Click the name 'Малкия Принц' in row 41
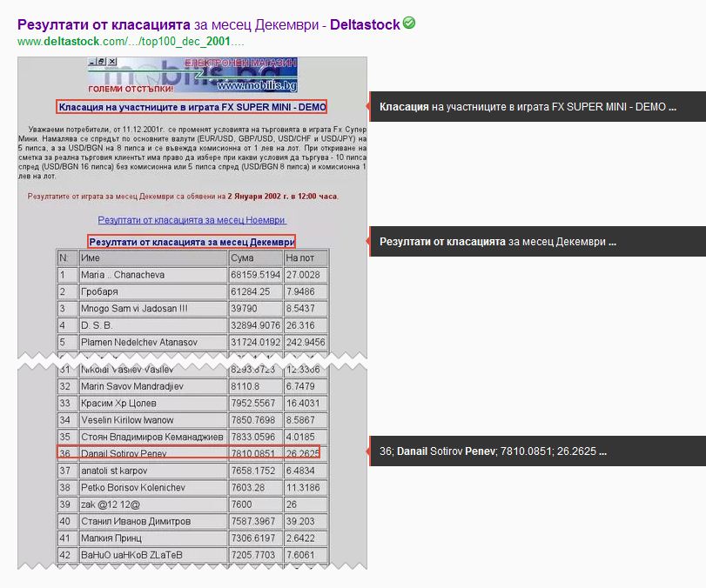706x588 pixels. [111, 538]
